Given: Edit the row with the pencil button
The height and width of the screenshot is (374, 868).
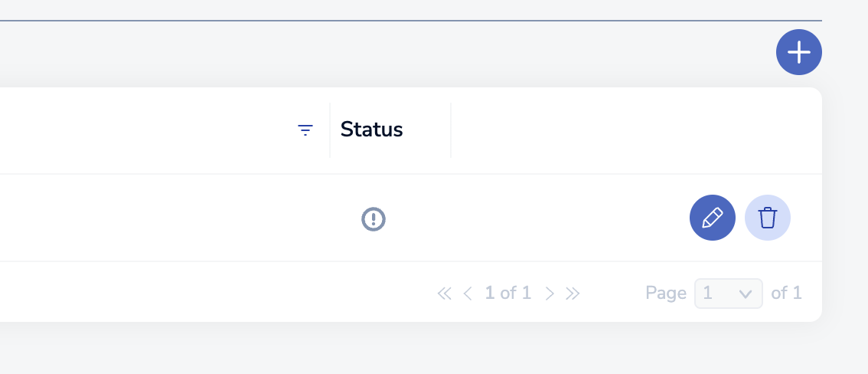Looking at the screenshot, I should [712, 218].
